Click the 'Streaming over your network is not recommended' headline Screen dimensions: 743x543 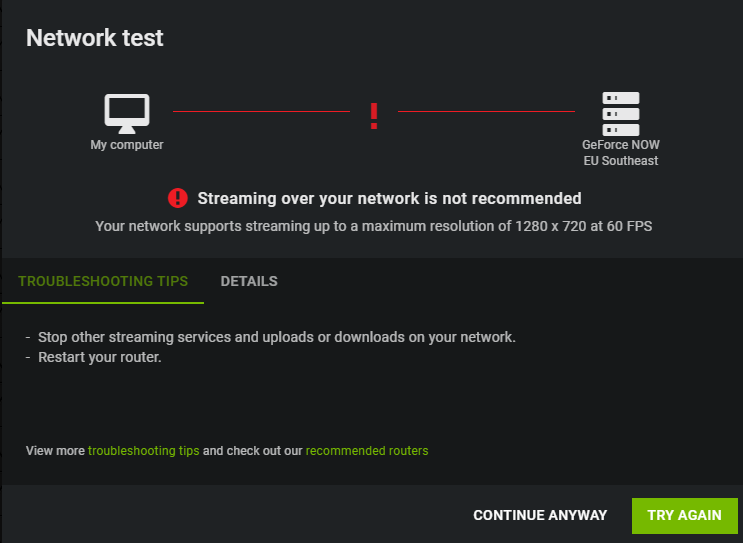point(389,198)
